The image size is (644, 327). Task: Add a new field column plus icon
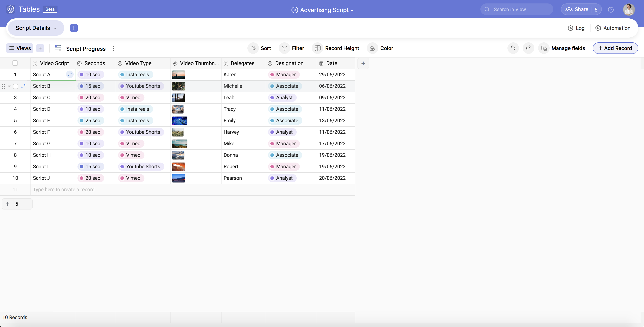coord(363,63)
